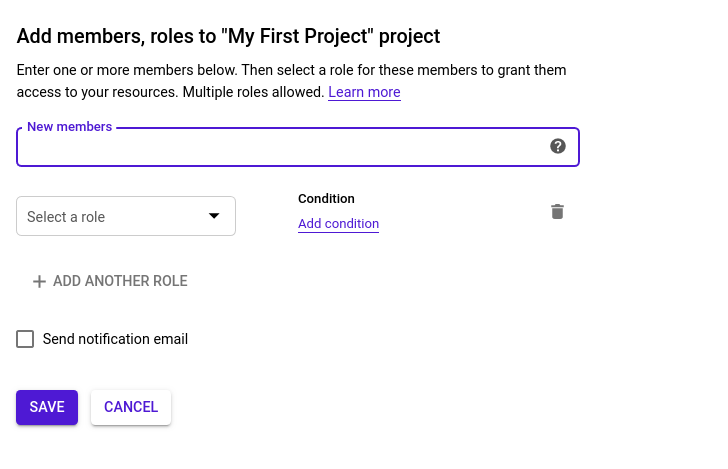
Task: Click the "Send notification email" label text
Action: tap(115, 339)
